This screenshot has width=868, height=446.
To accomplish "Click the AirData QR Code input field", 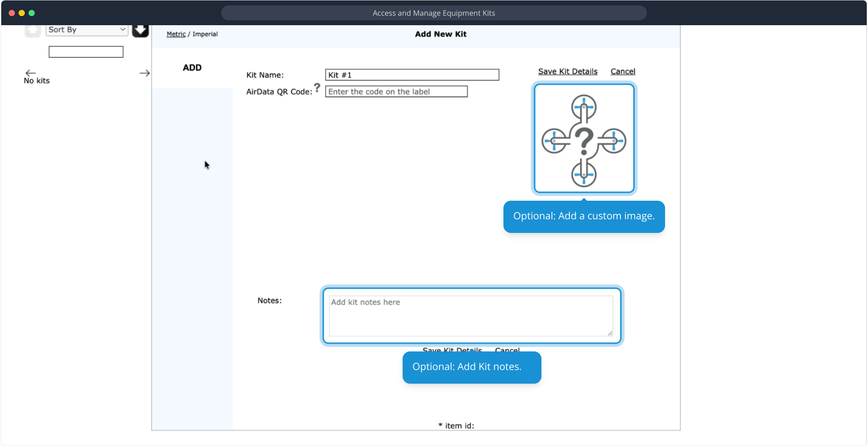I will [396, 92].
